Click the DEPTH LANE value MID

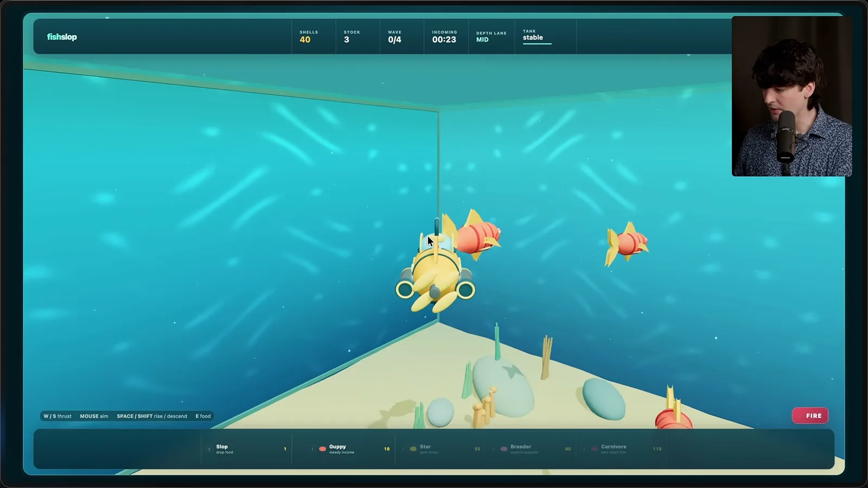482,40
